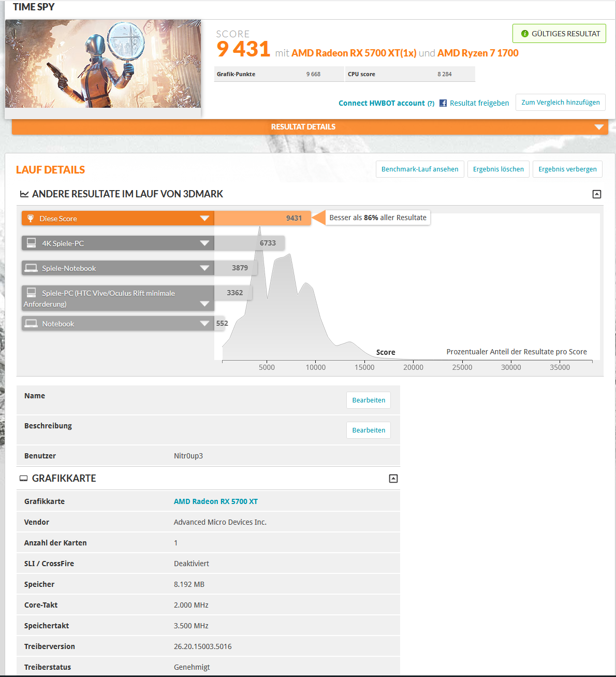Click the HWBOT help (?) icon
This screenshot has height=677, width=616.
coord(431,104)
